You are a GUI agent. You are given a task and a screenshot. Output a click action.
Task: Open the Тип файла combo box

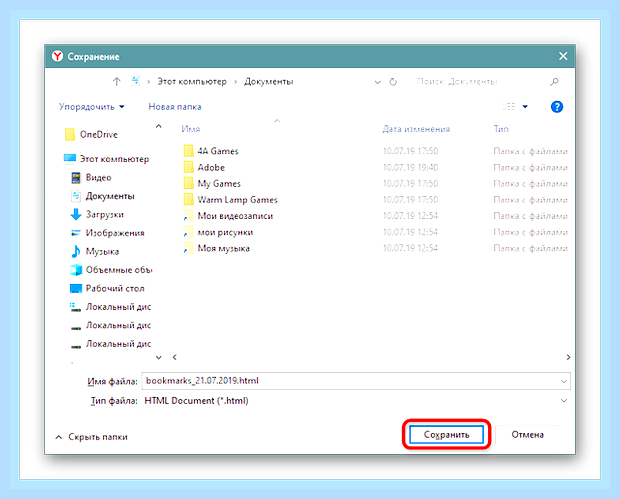[x=355, y=401]
